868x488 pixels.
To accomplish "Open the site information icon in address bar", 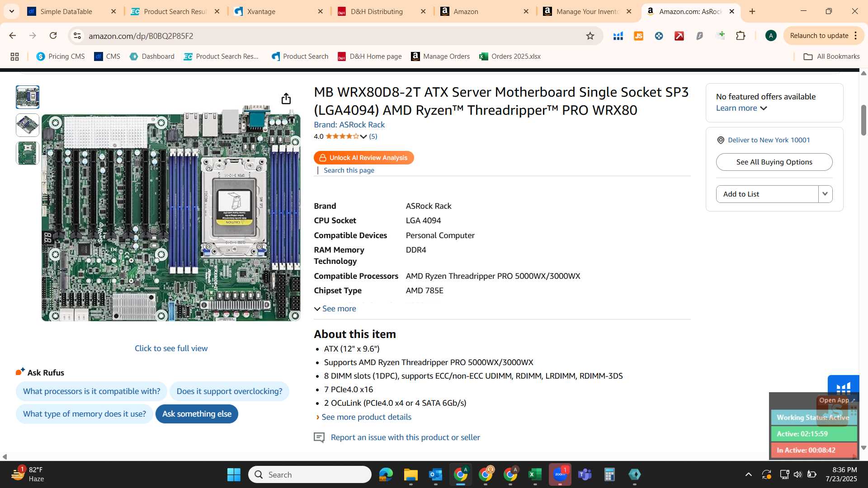I will point(77,36).
